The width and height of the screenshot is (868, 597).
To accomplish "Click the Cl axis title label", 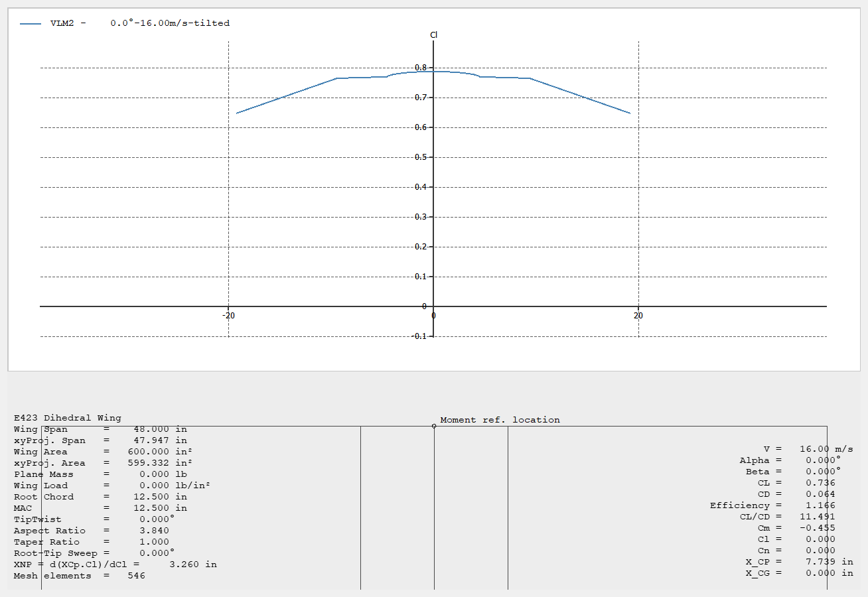I will 433,34.
